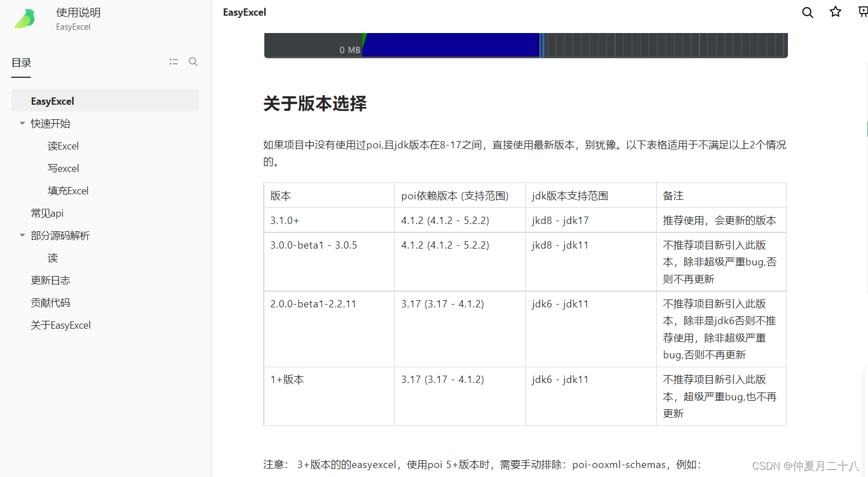The height and width of the screenshot is (477, 868).
Task: Click the memory usage chart image
Action: pyautogui.click(x=526, y=45)
